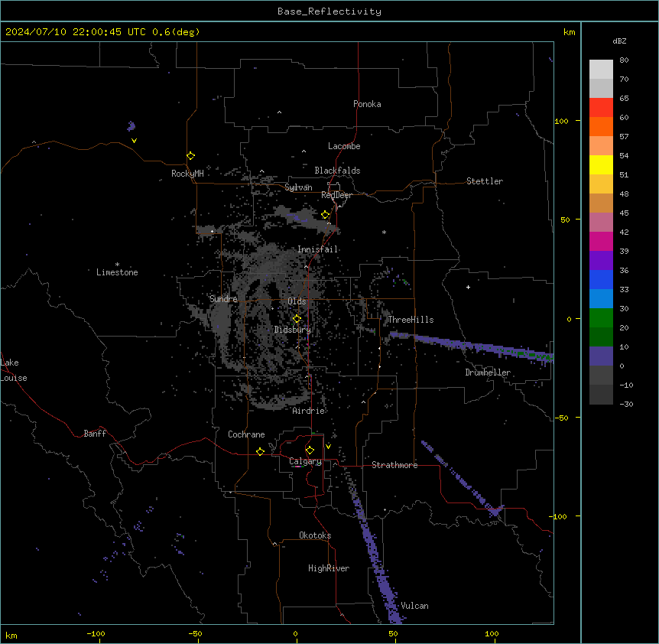Click the yellow diamond marker below Cochrane
659x644 pixels.
[x=260, y=451]
